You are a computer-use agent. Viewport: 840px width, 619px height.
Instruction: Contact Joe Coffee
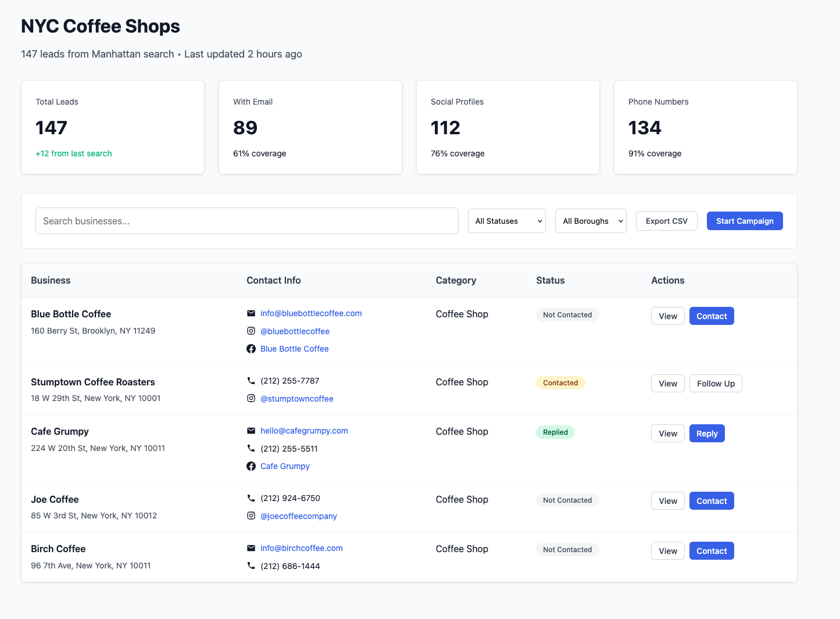pyautogui.click(x=712, y=501)
